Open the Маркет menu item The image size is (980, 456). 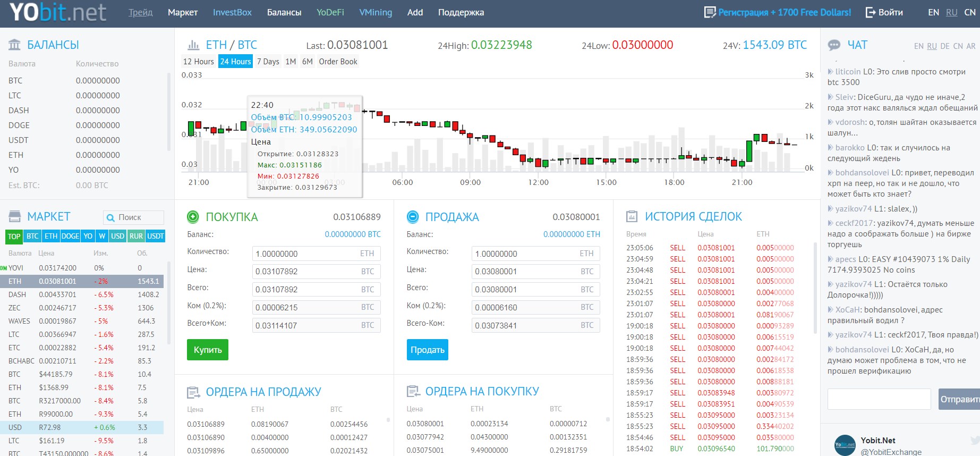(183, 12)
